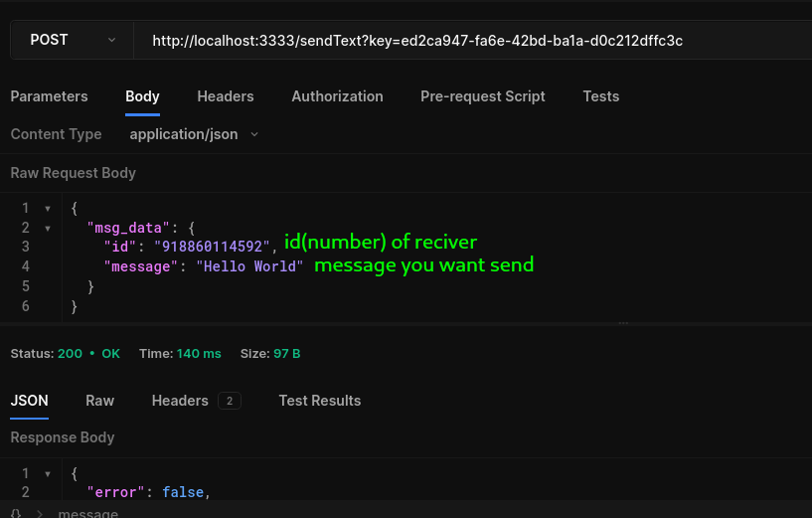This screenshot has width=812, height=518.
Task: Click the breadcrumb chevron before message
Action: click(x=40, y=514)
